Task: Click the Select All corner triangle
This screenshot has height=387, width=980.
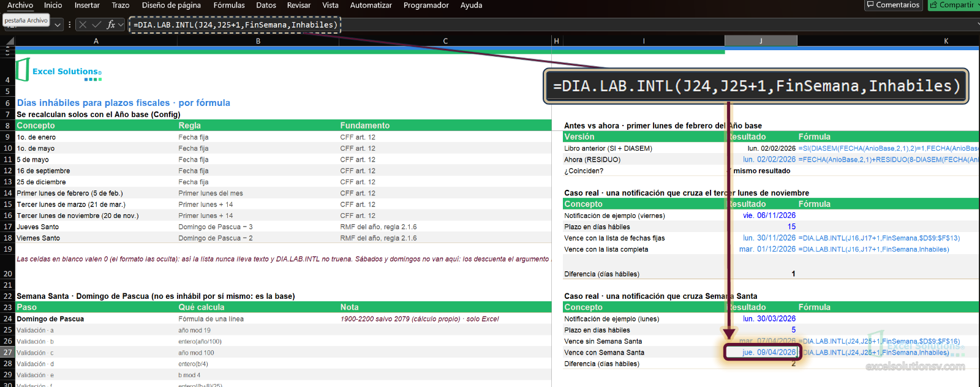Action: pos(9,41)
